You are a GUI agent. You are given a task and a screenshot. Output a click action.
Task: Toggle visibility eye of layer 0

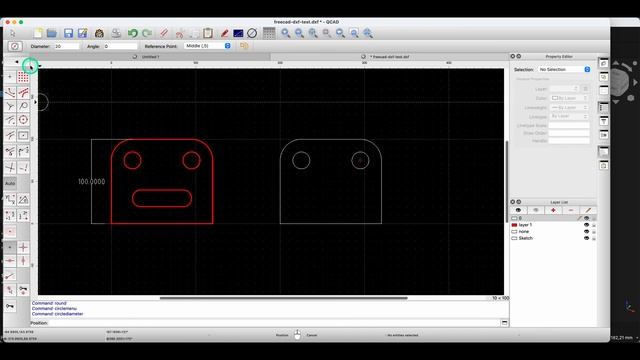click(x=587, y=218)
